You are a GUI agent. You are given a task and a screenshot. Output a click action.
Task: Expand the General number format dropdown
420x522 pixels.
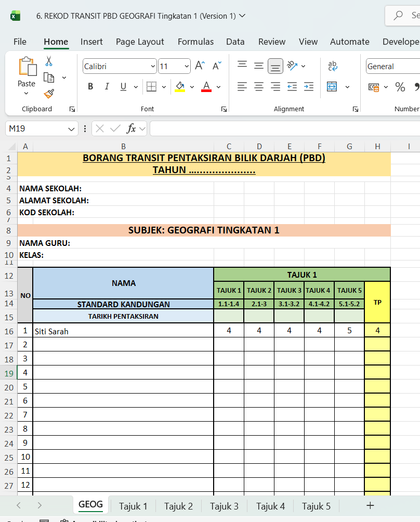(x=392, y=67)
